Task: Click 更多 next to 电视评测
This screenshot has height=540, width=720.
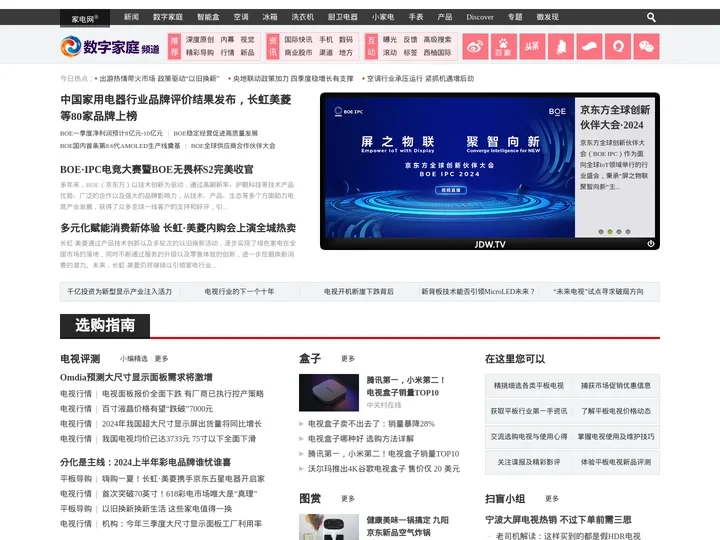Action: [x=162, y=359]
